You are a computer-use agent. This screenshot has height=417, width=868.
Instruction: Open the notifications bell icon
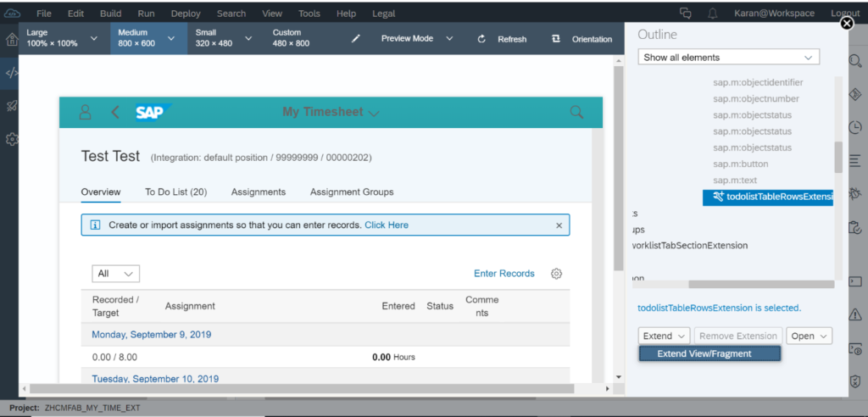[713, 14]
